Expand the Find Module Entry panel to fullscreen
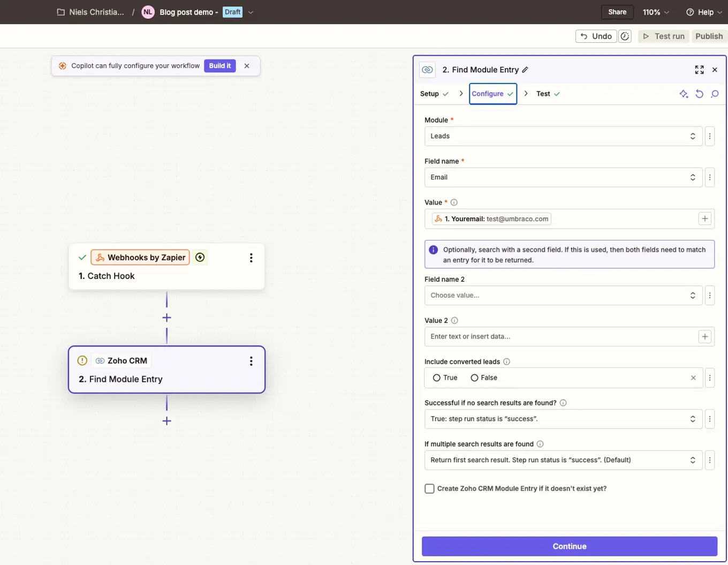Image resolution: width=728 pixels, height=565 pixels. 699,69
